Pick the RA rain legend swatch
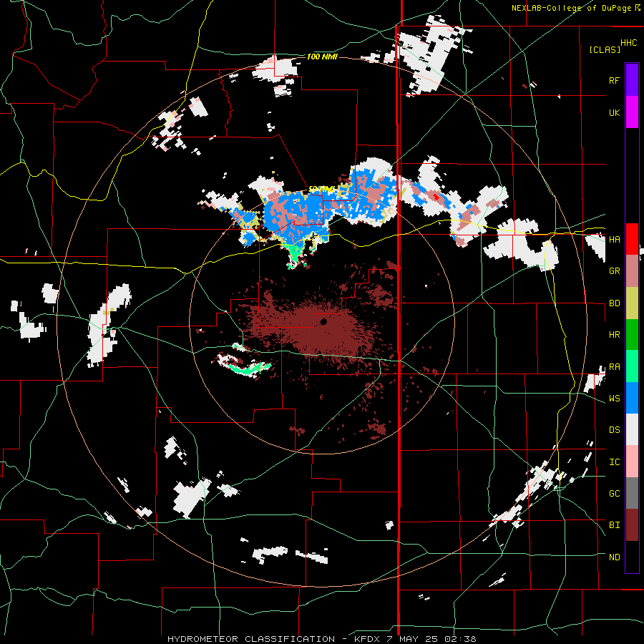Viewport: 644px width, 644px height. pyautogui.click(x=632, y=366)
